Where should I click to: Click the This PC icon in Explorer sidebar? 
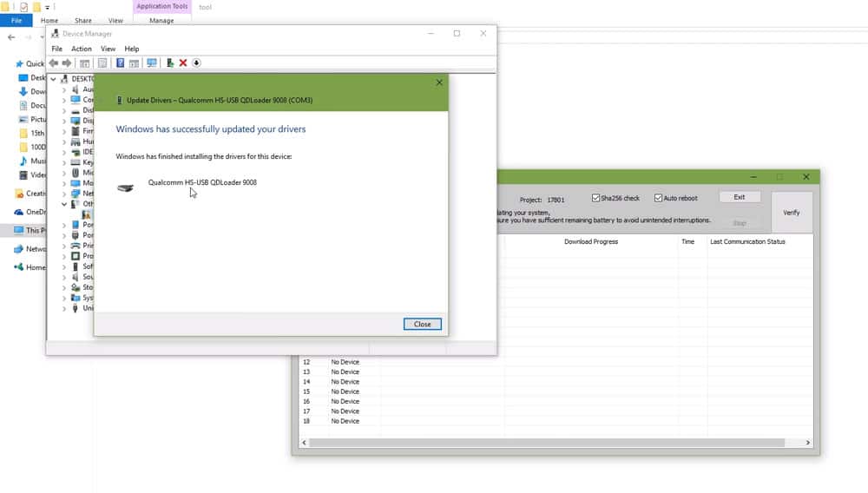19,230
